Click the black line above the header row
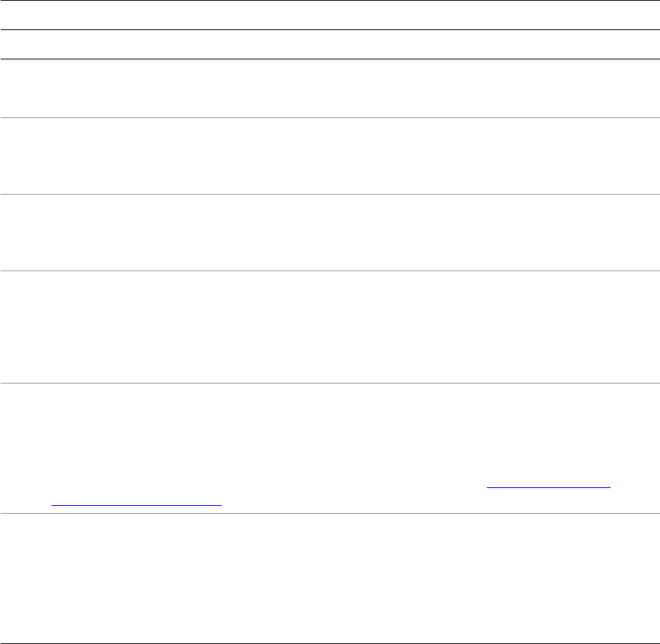 click(330, 29)
